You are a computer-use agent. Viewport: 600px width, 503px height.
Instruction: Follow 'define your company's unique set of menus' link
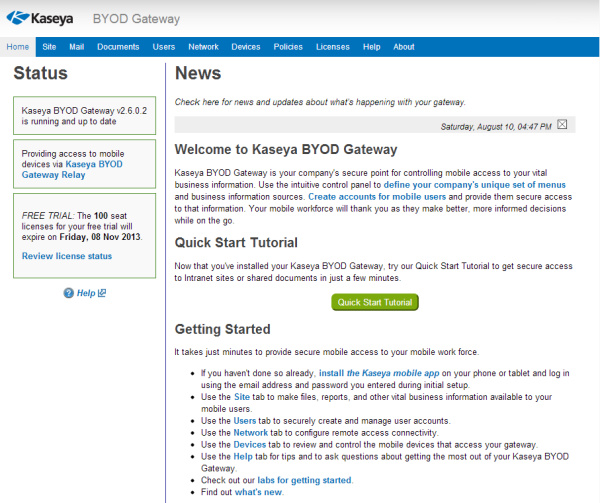(x=474, y=185)
